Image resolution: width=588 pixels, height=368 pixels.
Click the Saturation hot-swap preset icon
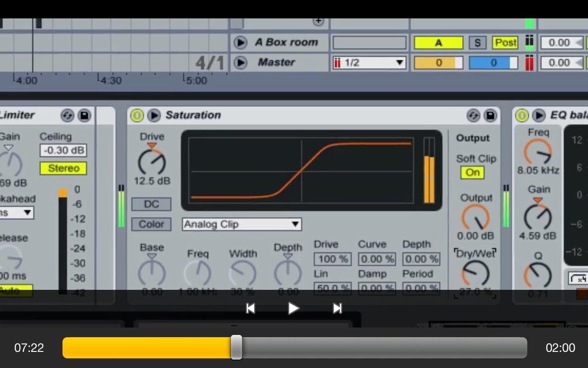474,115
